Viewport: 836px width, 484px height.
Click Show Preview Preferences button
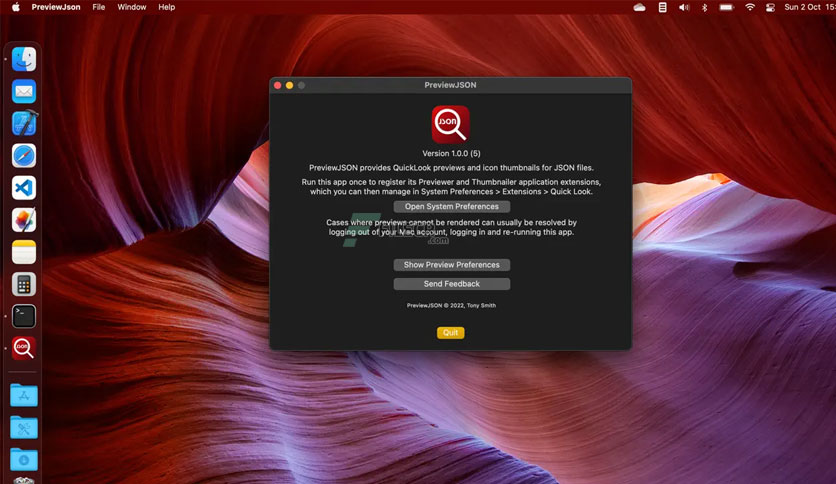[x=452, y=264]
